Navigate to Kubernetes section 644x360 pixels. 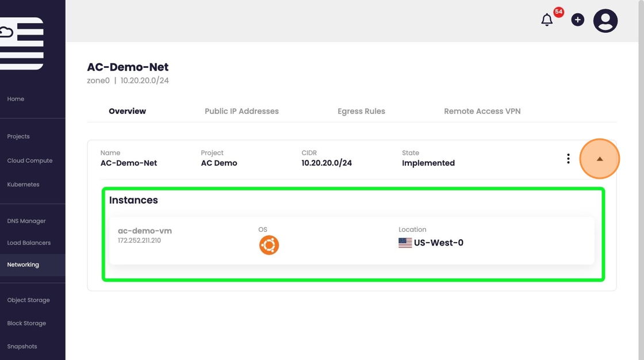23,185
